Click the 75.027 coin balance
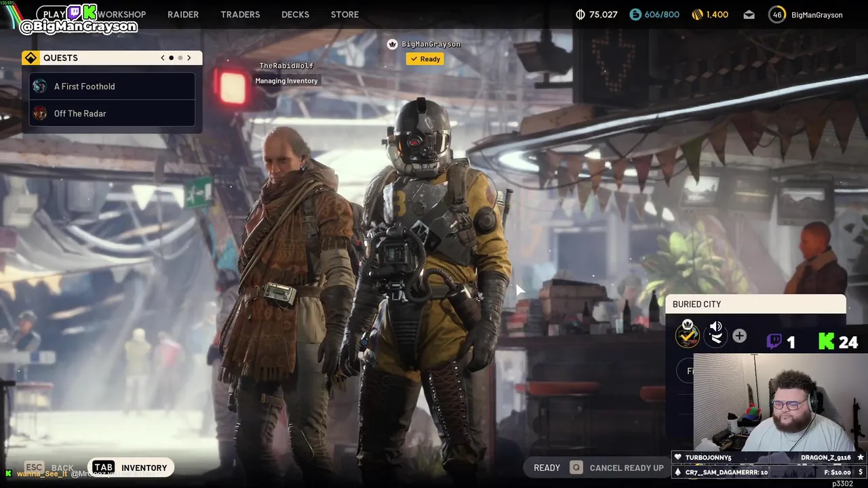 point(604,14)
